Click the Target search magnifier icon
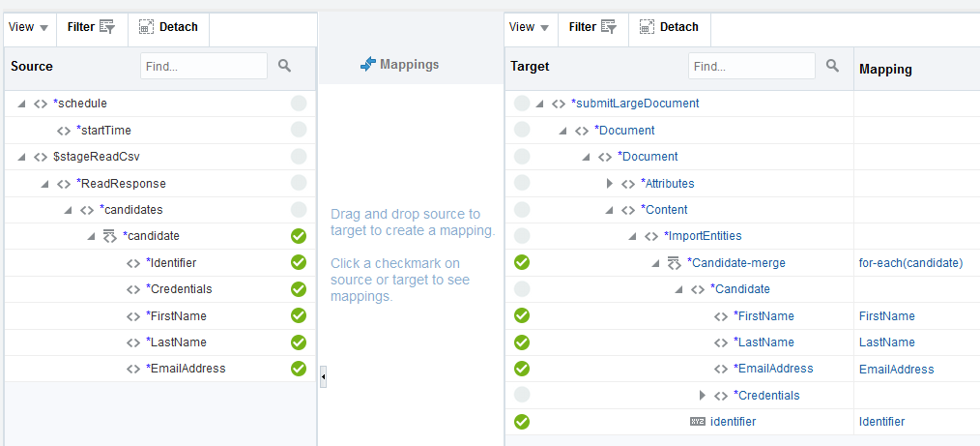Screen dimensions: 980x446 [x=832, y=66]
